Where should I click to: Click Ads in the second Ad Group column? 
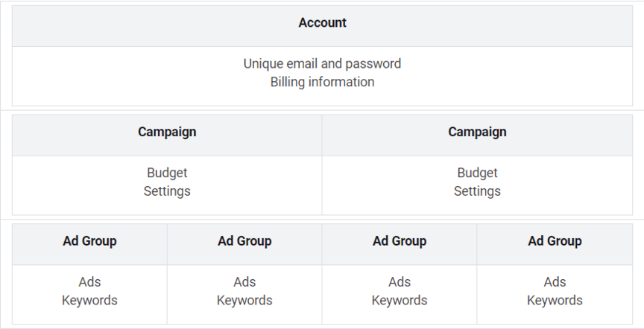click(x=244, y=282)
